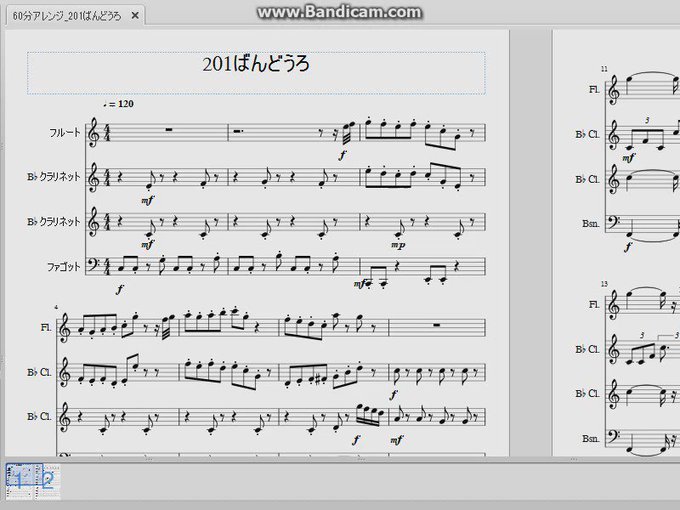The image size is (680, 510).
Task: Click the tempo marking = 120
Action: [x=118, y=104]
